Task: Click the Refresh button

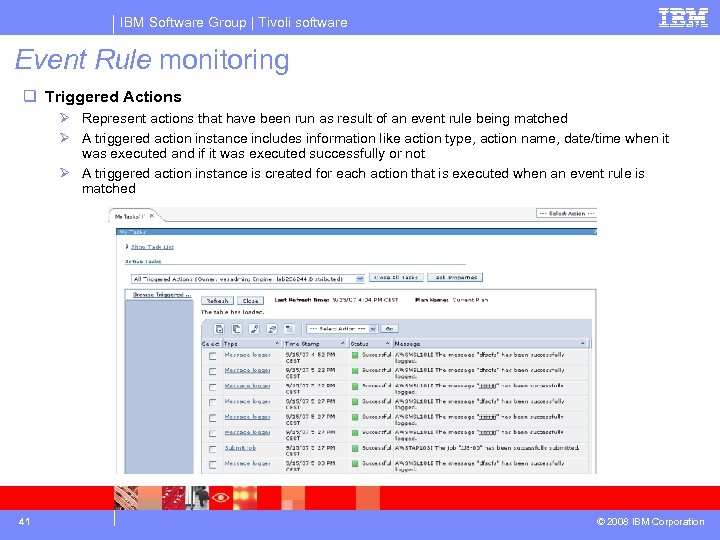Action: 217,301
